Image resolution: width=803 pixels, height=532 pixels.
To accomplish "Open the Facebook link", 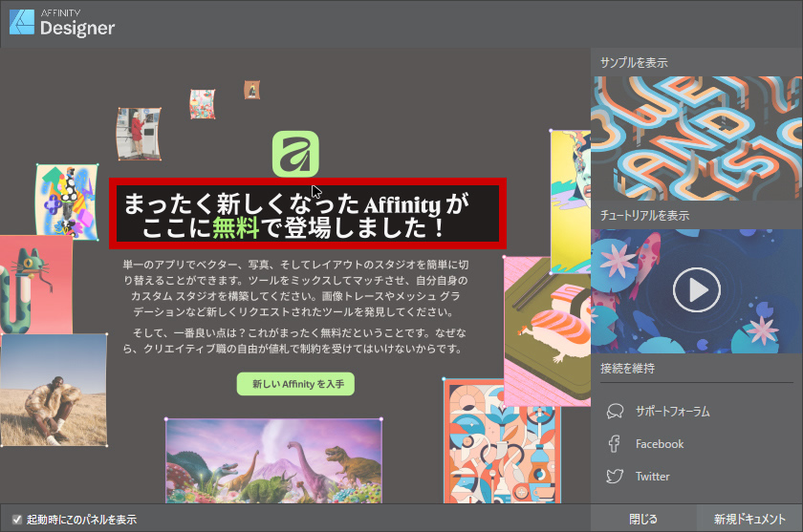I will point(660,444).
